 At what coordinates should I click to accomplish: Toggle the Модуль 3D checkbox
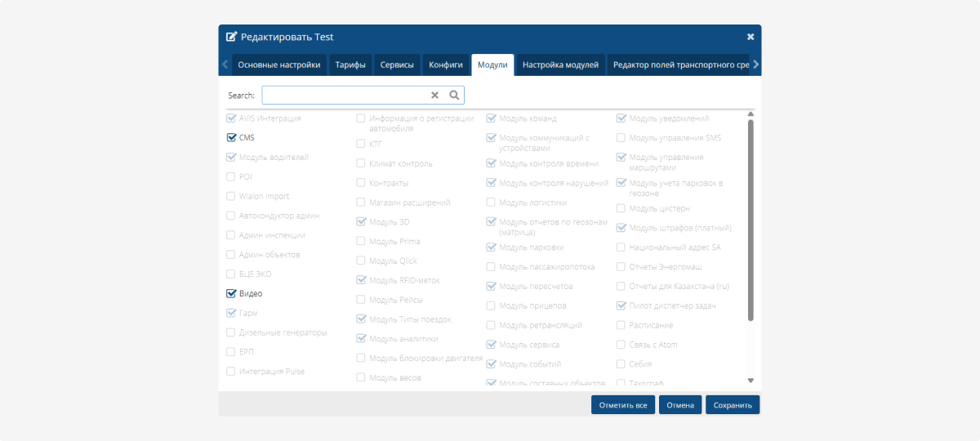(361, 221)
